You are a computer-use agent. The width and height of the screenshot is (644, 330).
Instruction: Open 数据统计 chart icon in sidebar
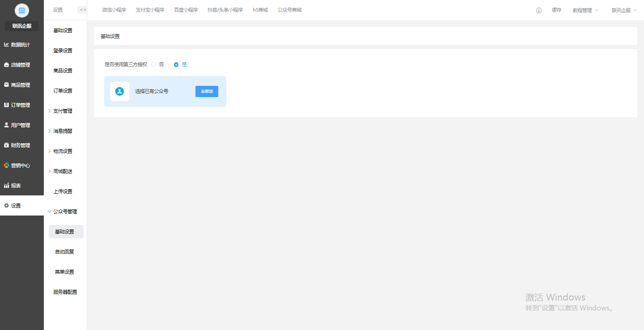6,45
